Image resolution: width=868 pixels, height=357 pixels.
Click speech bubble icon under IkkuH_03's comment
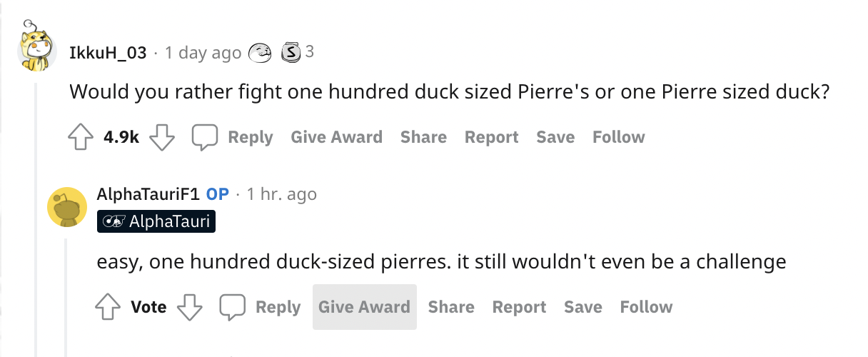(204, 137)
